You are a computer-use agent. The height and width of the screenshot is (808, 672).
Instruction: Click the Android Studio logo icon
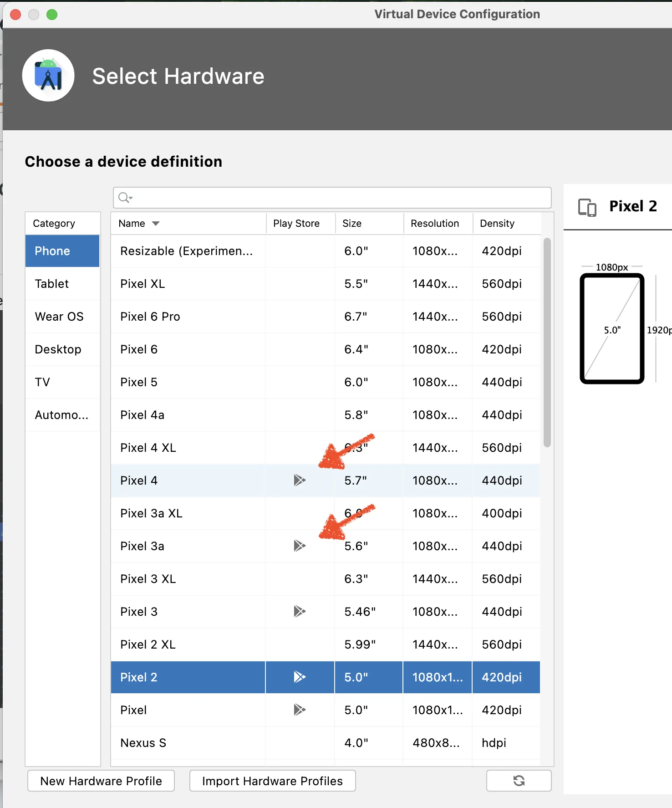pos(48,75)
